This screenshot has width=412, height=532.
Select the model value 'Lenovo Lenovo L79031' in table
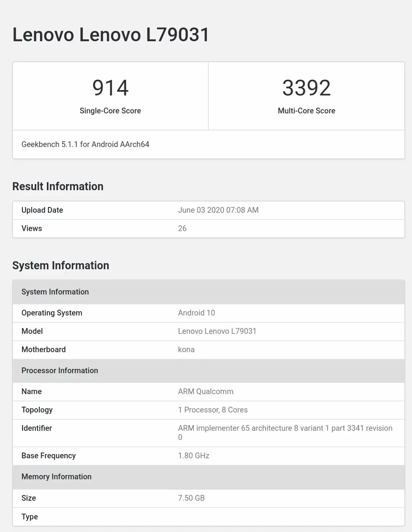pyautogui.click(x=217, y=331)
